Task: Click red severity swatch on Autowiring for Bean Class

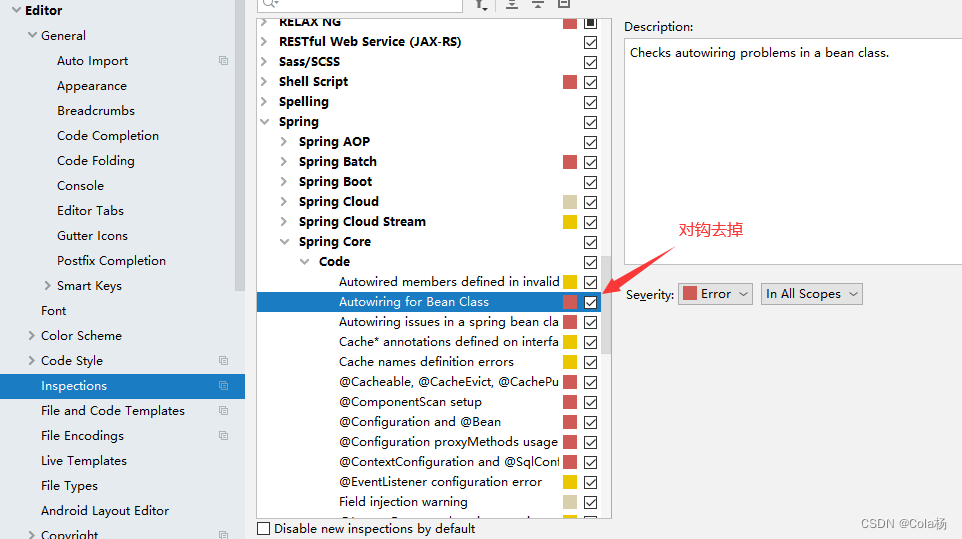Action: click(x=570, y=302)
